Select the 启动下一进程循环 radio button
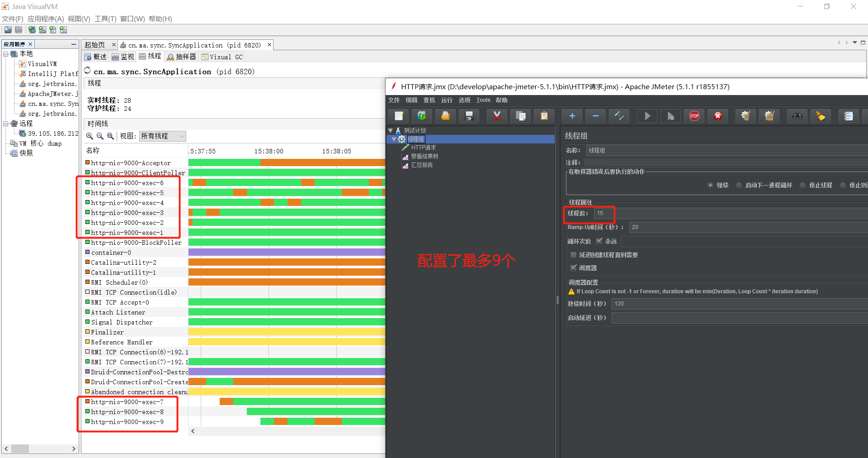Image resolution: width=868 pixels, height=458 pixels. tap(739, 185)
